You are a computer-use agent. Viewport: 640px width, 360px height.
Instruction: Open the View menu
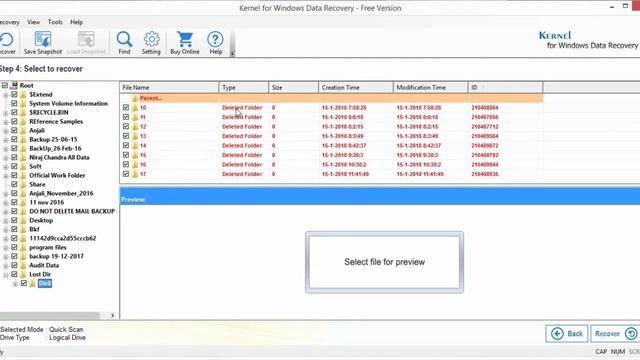tap(33, 22)
